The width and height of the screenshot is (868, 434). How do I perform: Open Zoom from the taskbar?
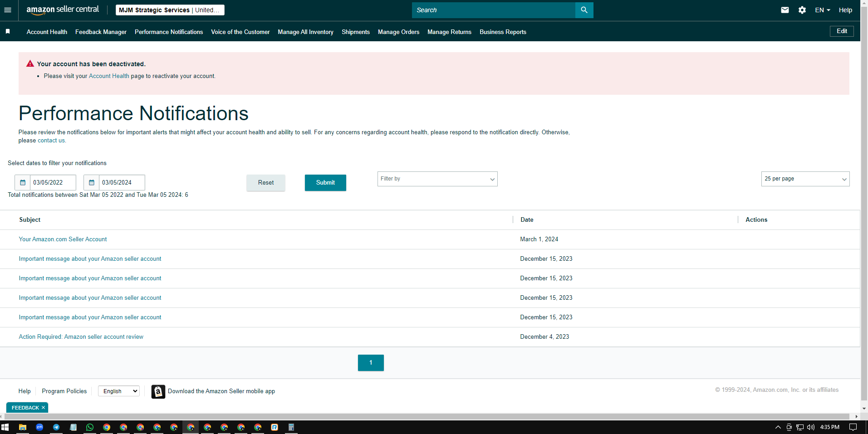coord(39,427)
